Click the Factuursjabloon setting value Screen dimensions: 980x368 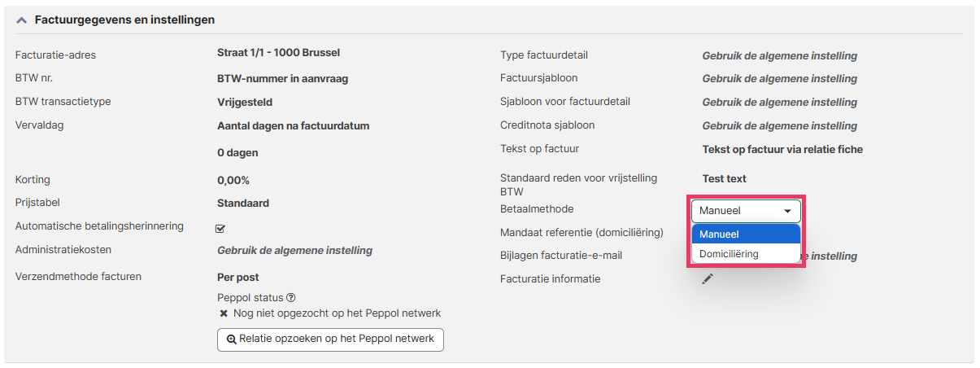pyautogui.click(x=779, y=79)
